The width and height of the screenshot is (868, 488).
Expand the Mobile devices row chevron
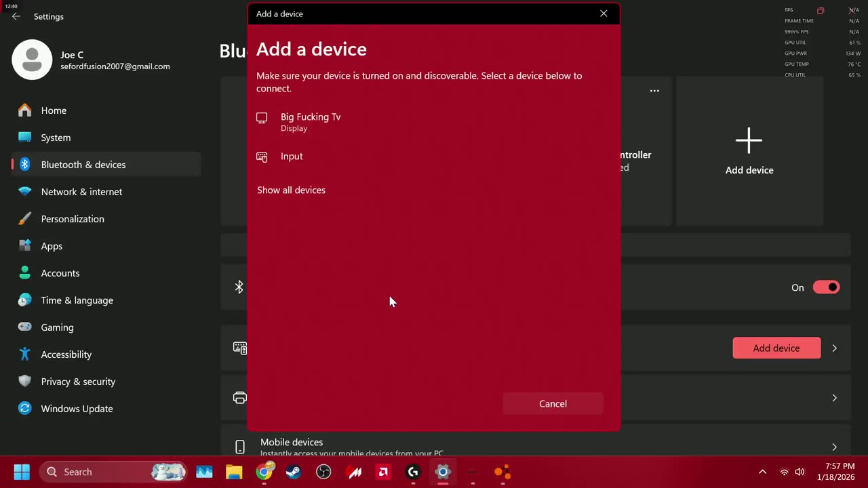coord(835,447)
